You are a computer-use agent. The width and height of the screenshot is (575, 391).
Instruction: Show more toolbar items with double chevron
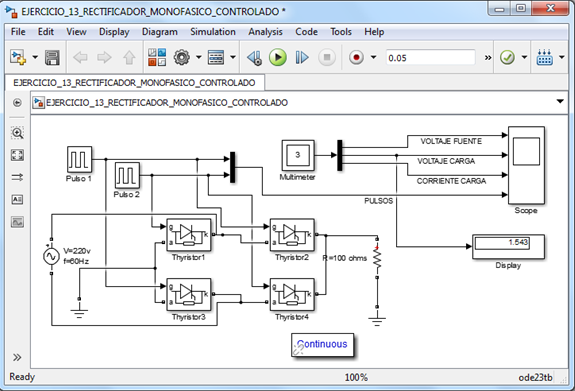(488, 58)
